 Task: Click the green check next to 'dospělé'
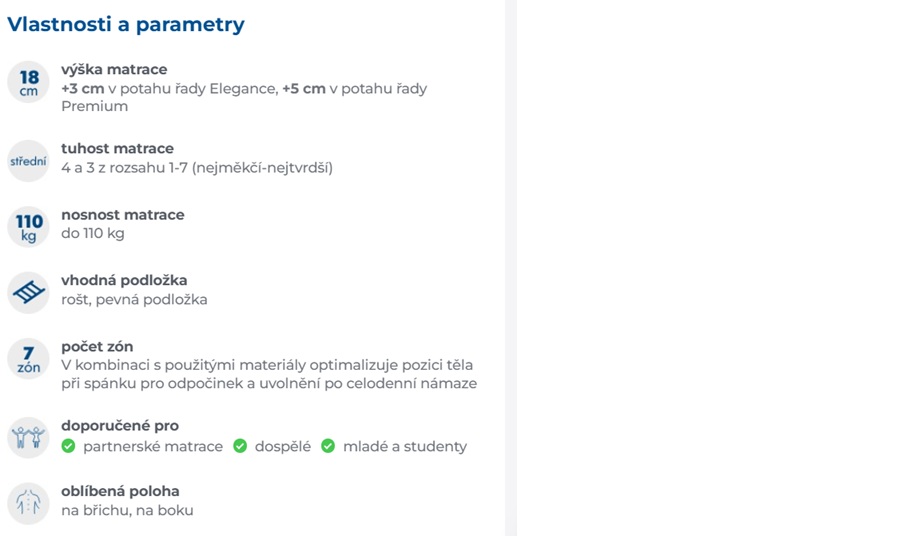(x=240, y=446)
